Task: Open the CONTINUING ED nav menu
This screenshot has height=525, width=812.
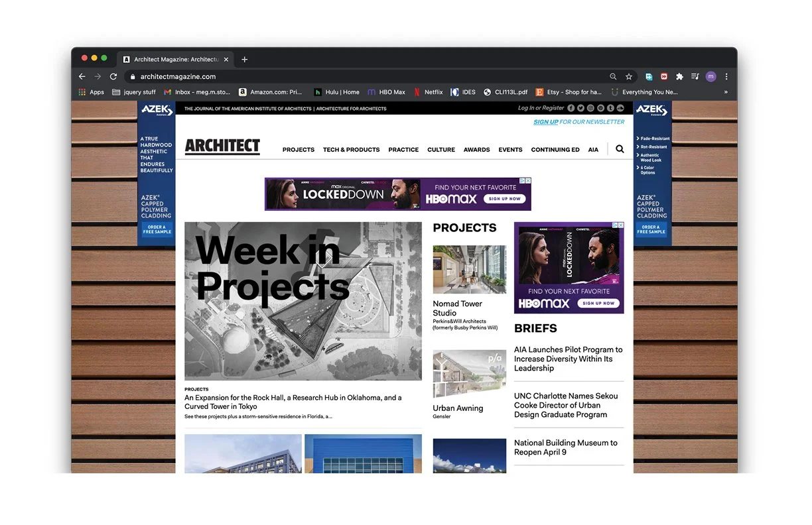Action: tap(555, 150)
